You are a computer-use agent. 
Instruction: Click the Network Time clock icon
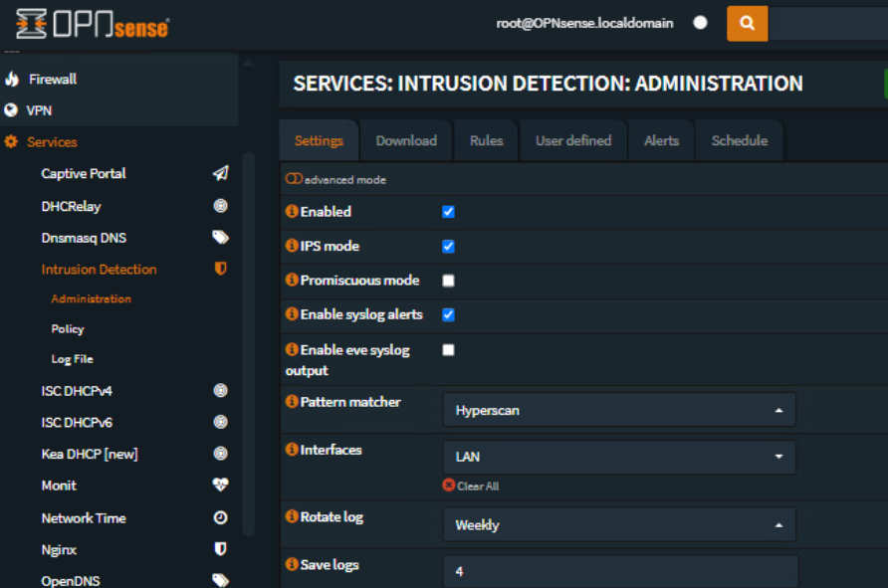tap(220, 517)
